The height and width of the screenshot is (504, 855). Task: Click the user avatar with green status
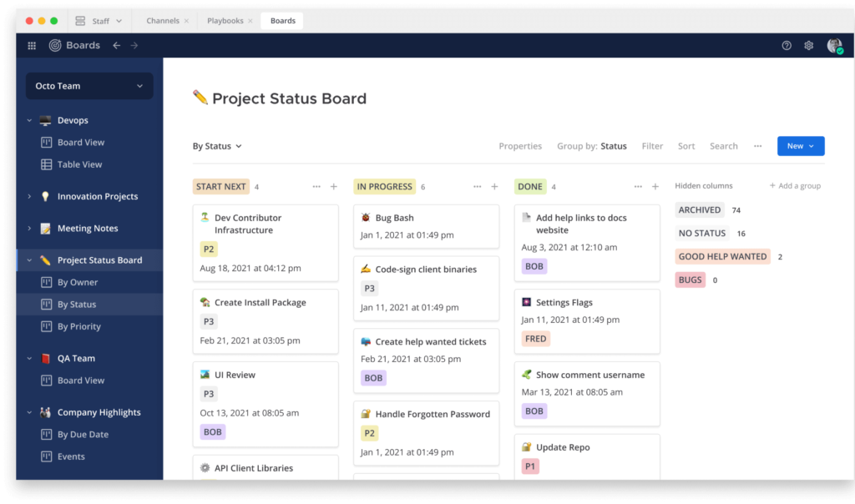[x=834, y=45]
